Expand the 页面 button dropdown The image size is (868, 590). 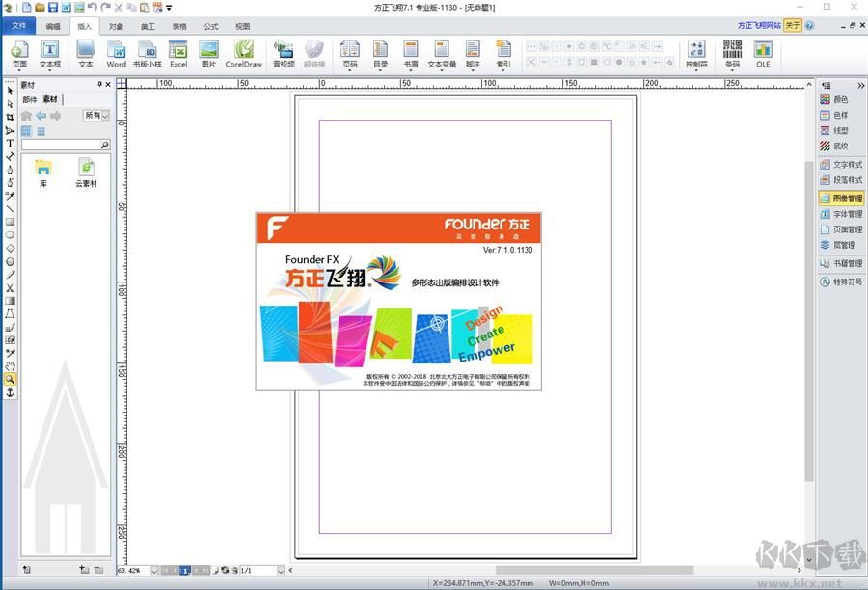click(19, 68)
